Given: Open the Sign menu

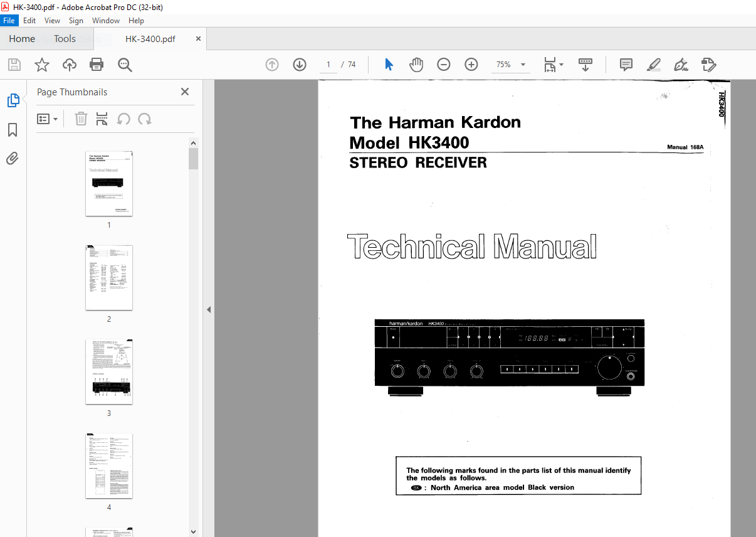Looking at the screenshot, I should (76, 21).
